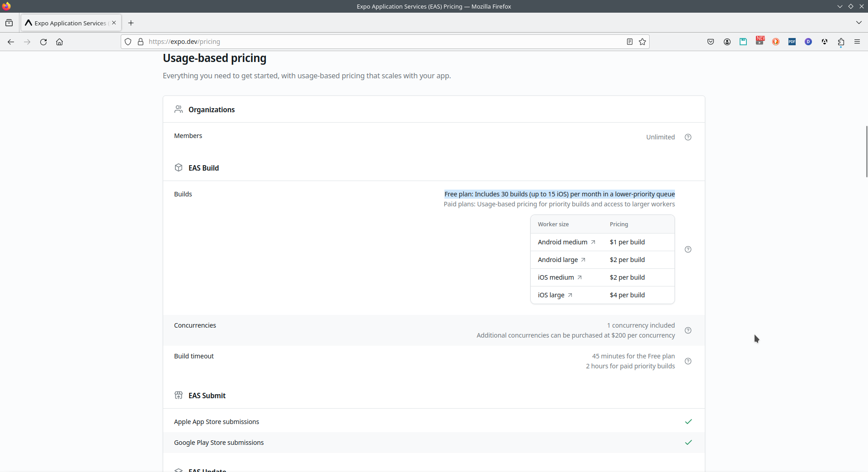Viewport: 868px width, 472px height.
Task: Expand the list all tabs chevron
Action: pyautogui.click(x=859, y=23)
